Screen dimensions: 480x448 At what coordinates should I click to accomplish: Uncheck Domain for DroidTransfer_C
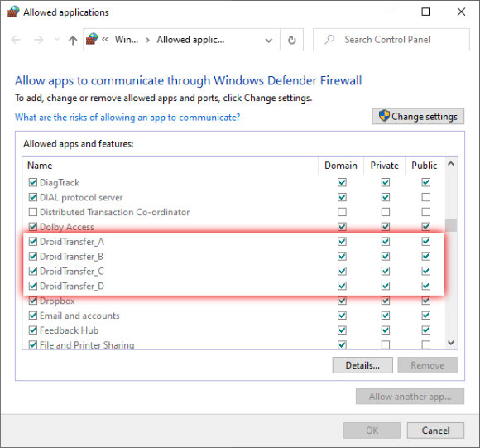[x=342, y=271]
